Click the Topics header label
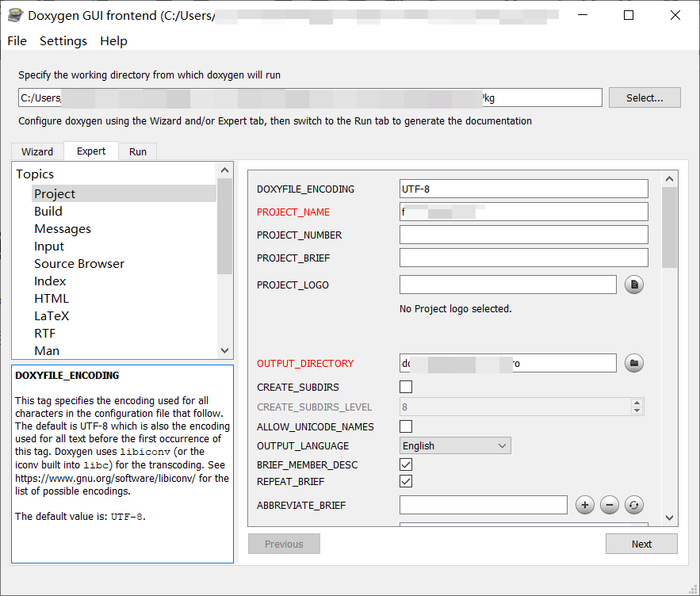700x596 pixels. pyautogui.click(x=35, y=174)
